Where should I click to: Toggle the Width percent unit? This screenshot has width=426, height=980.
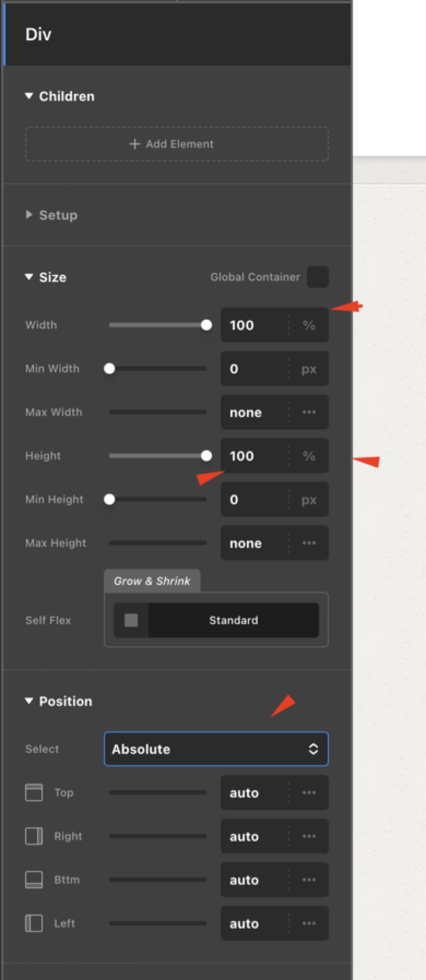[x=309, y=325]
